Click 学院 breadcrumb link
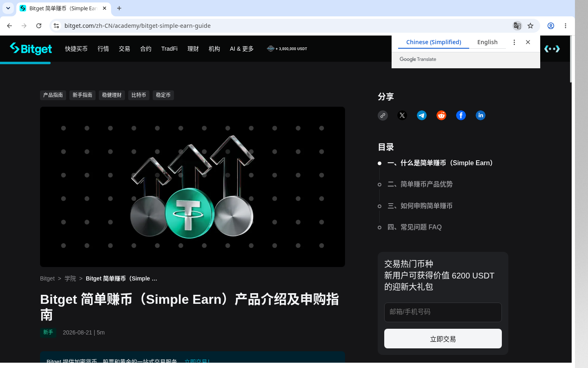Viewport: 588px width, 368px height. pyautogui.click(x=70, y=278)
